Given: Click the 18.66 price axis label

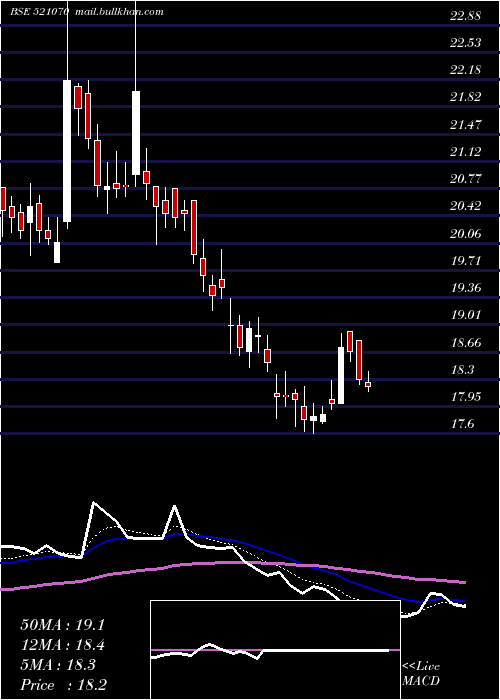Looking at the screenshot, I should click(x=465, y=343).
